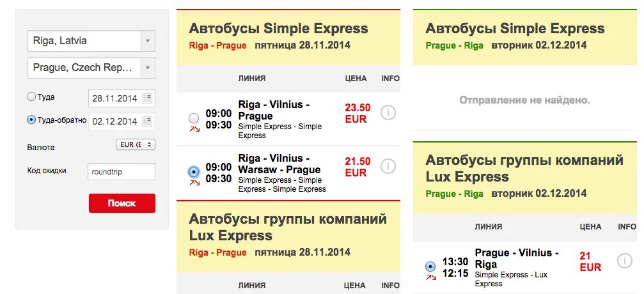Select the Туда-обратно round trip option

pyautogui.click(x=31, y=120)
